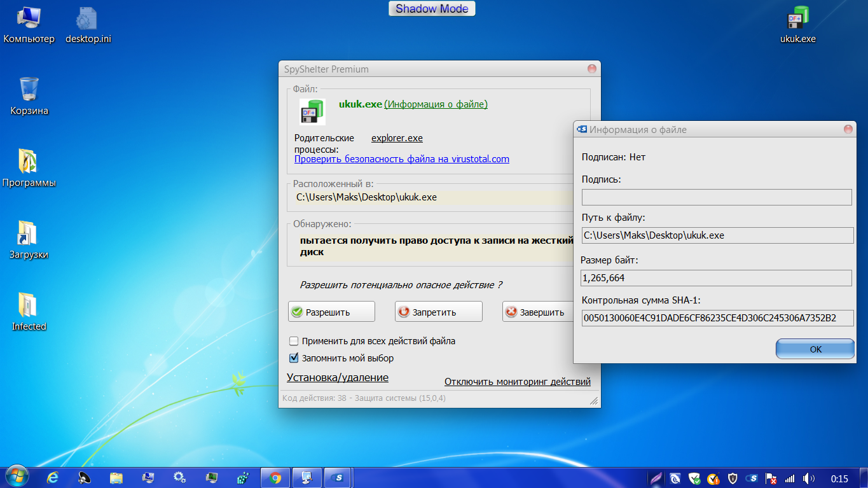Open the virustotal.com file check link
Image resolution: width=868 pixels, height=488 pixels.
pos(401,159)
